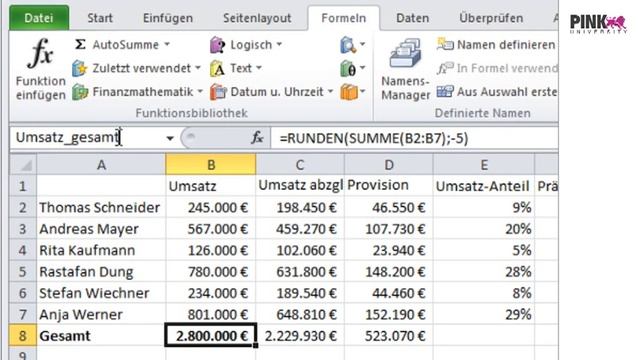The image size is (640, 360).
Task: Click the Name Box field Umsatz_gesamt
Action: (88, 138)
